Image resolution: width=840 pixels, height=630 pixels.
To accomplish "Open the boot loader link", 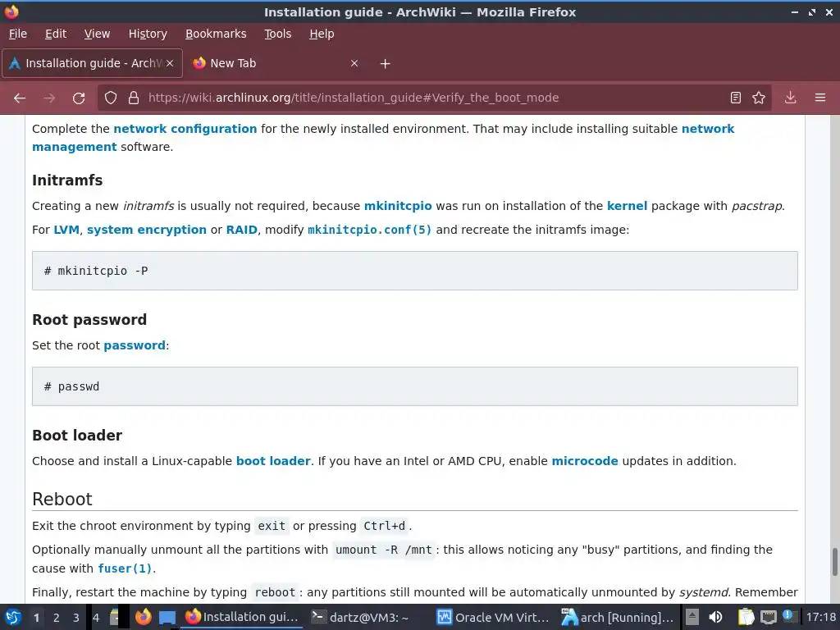I will [x=273, y=461].
